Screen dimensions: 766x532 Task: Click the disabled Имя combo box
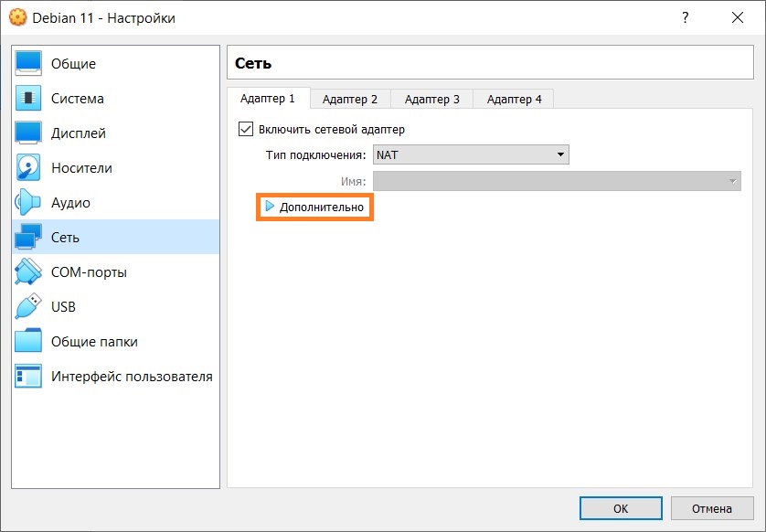point(556,182)
